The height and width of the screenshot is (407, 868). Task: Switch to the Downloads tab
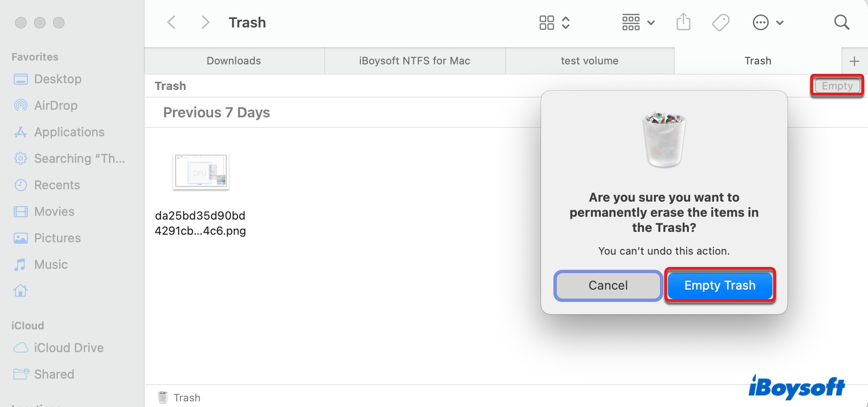coord(234,61)
